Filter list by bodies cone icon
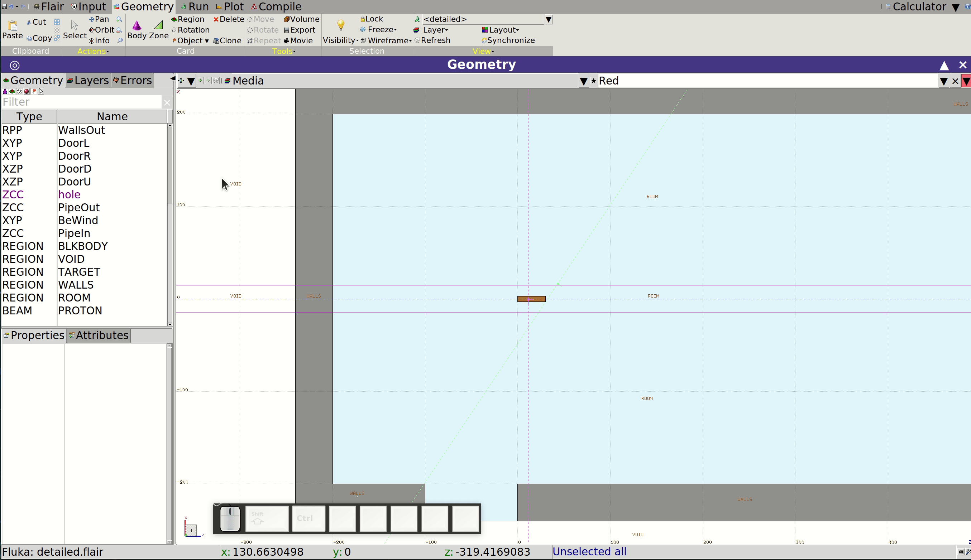The width and height of the screenshot is (971, 560). click(5, 92)
